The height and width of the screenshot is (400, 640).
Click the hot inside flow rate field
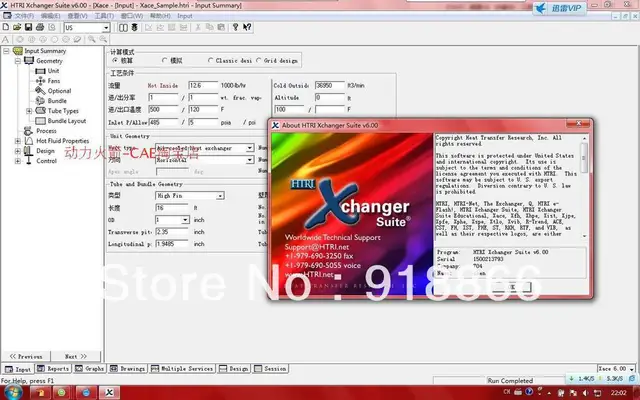(203, 85)
